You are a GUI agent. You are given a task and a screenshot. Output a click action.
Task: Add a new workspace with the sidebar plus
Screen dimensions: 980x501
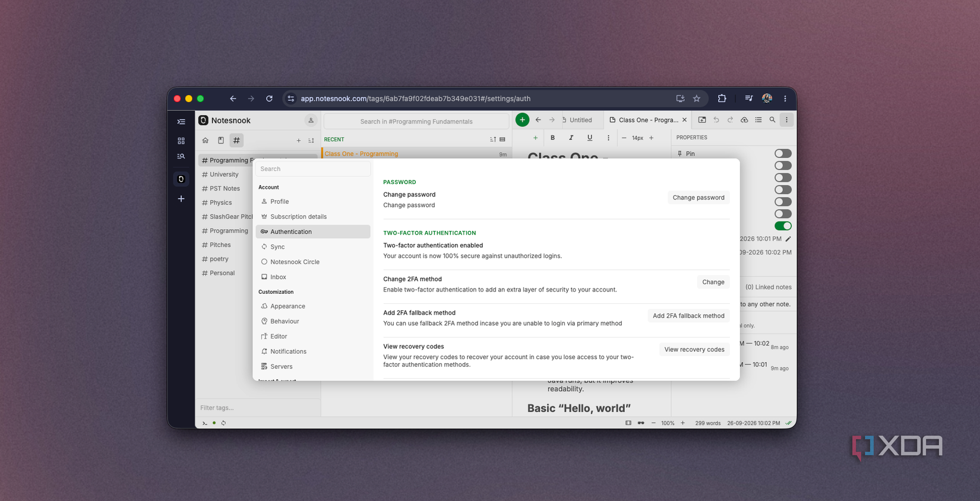181,199
